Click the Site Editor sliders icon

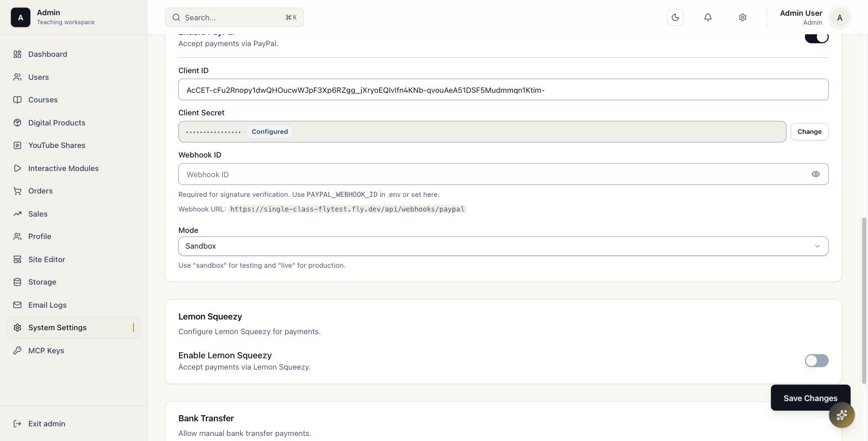tap(17, 259)
